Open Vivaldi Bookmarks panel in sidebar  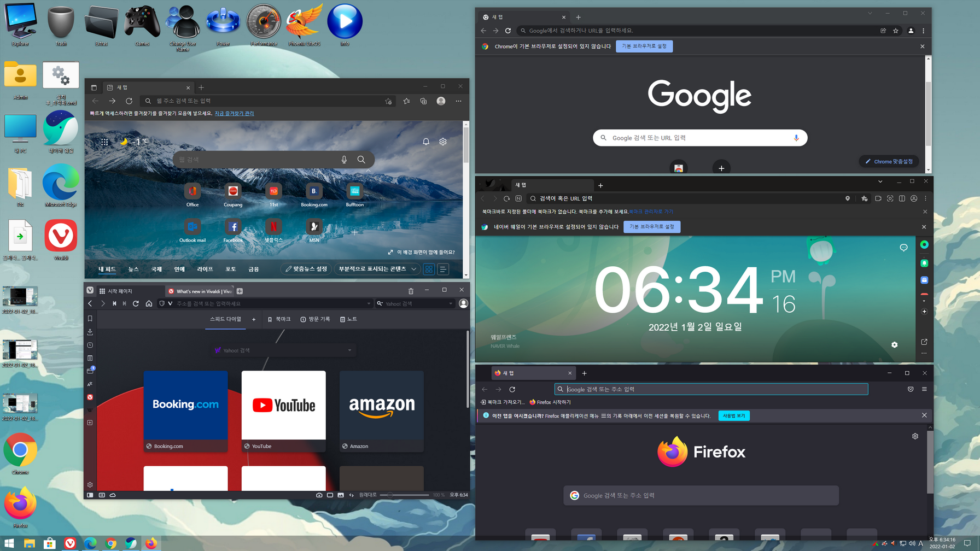tap(90, 318)
